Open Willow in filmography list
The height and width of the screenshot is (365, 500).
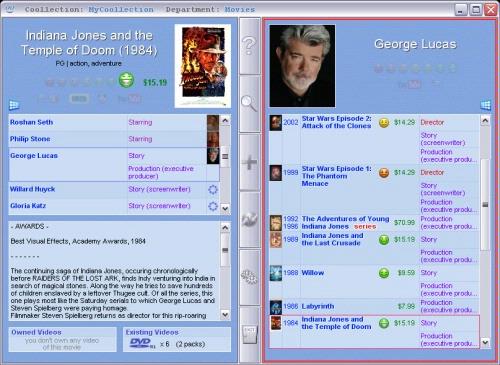[313, 273]
